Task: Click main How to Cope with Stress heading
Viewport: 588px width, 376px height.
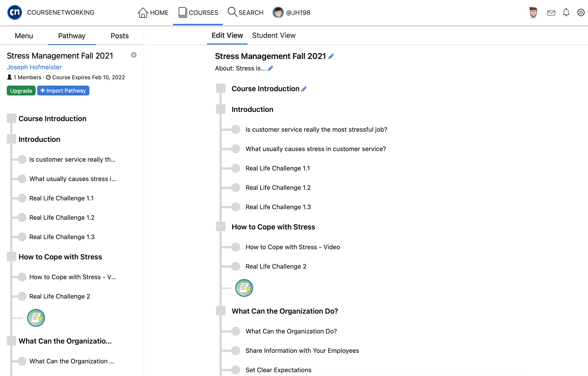Action: pos(273,227)
